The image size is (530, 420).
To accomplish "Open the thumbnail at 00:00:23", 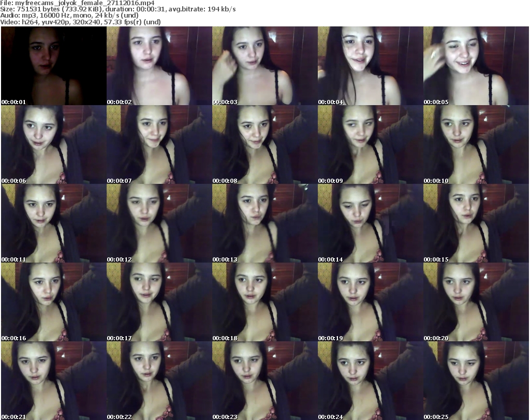I will point(265,381).
